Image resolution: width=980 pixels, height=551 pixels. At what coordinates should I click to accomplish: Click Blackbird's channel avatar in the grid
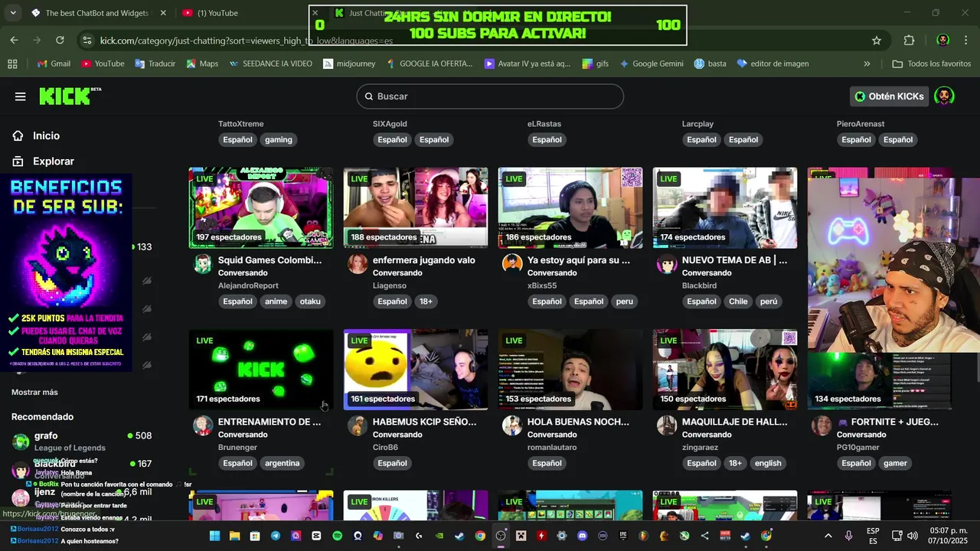667,264
